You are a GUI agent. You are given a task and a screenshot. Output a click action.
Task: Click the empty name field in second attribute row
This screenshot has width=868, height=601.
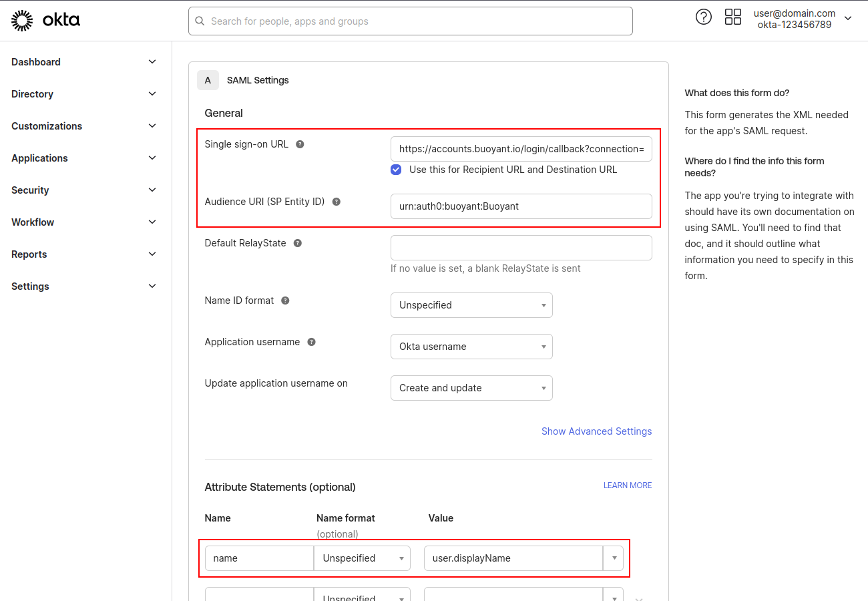pos(259,594)
